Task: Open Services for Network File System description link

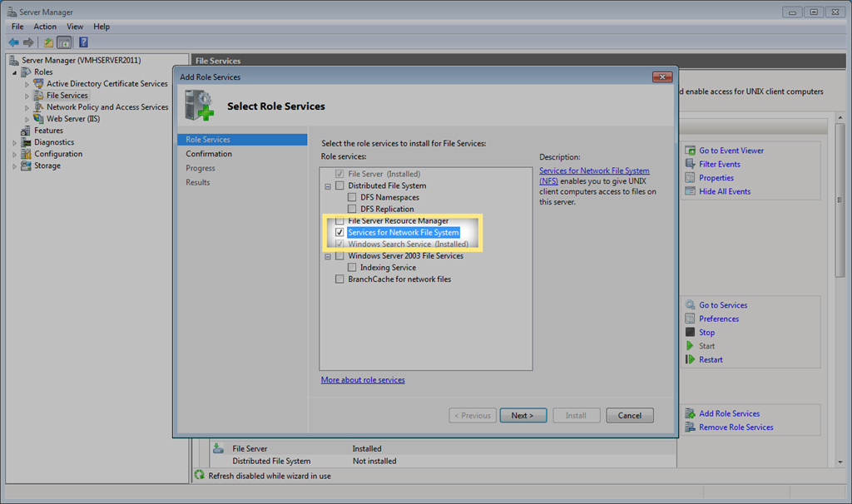Action: 594,175
